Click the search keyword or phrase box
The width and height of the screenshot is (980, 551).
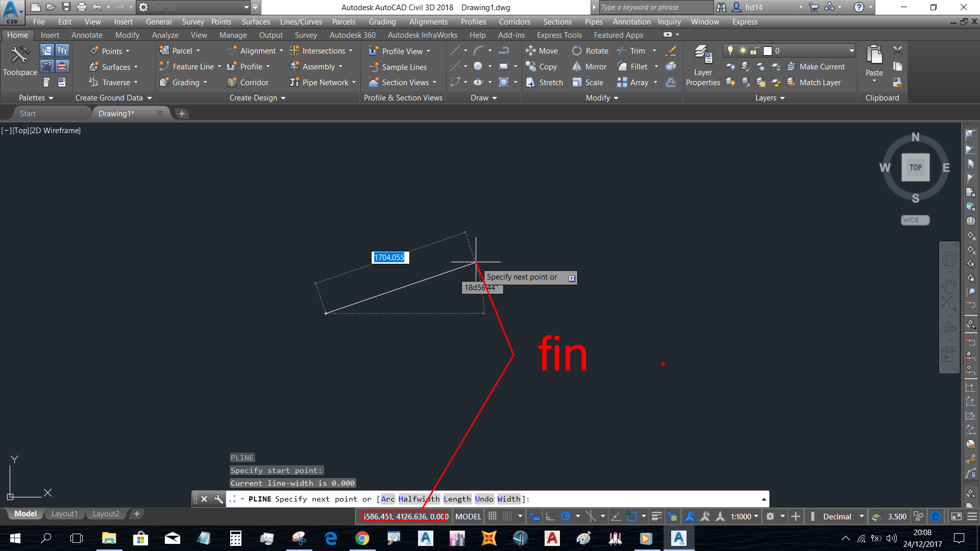pos(655,7)
